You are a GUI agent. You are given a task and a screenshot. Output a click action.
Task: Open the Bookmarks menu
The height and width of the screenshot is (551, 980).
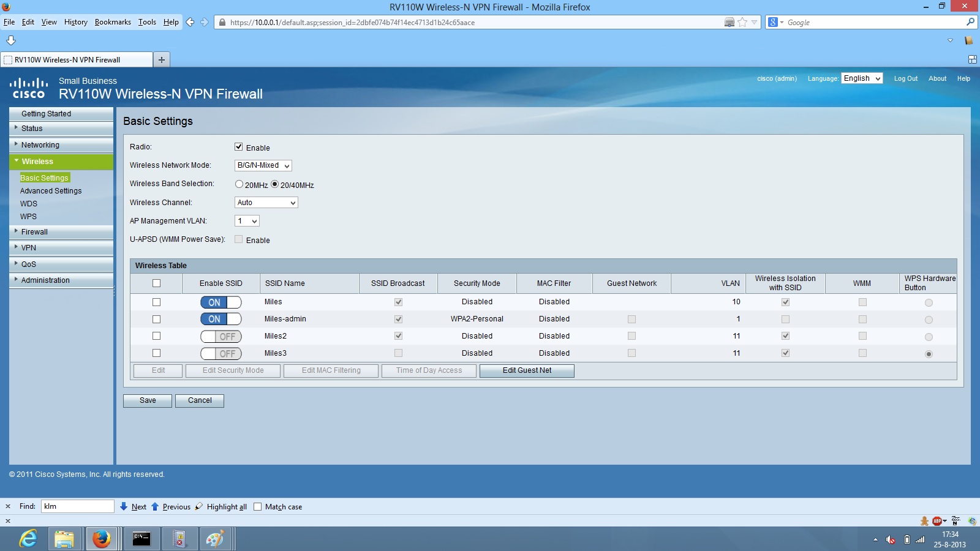click(113, 22)
